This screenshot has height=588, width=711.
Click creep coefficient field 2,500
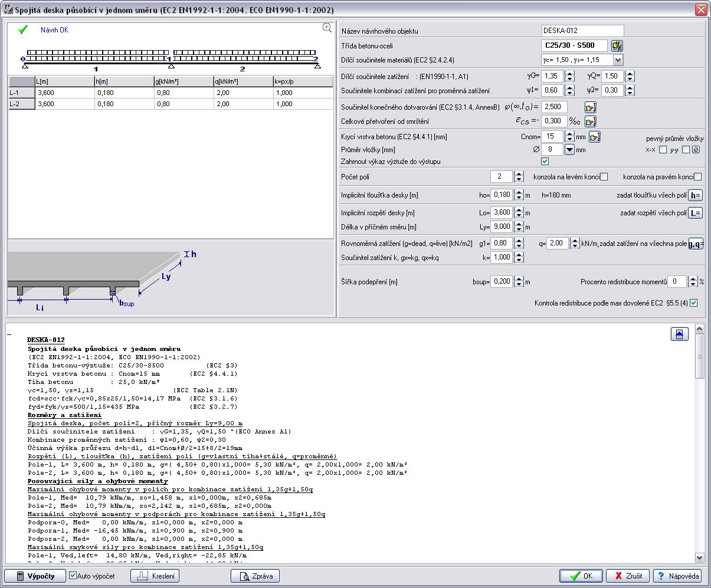tap(554, 107)
